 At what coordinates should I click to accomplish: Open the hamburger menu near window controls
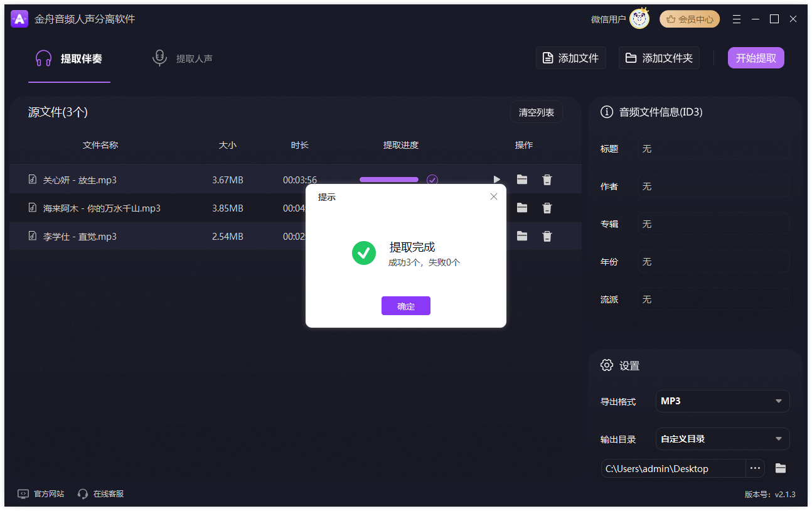(736, 19)
